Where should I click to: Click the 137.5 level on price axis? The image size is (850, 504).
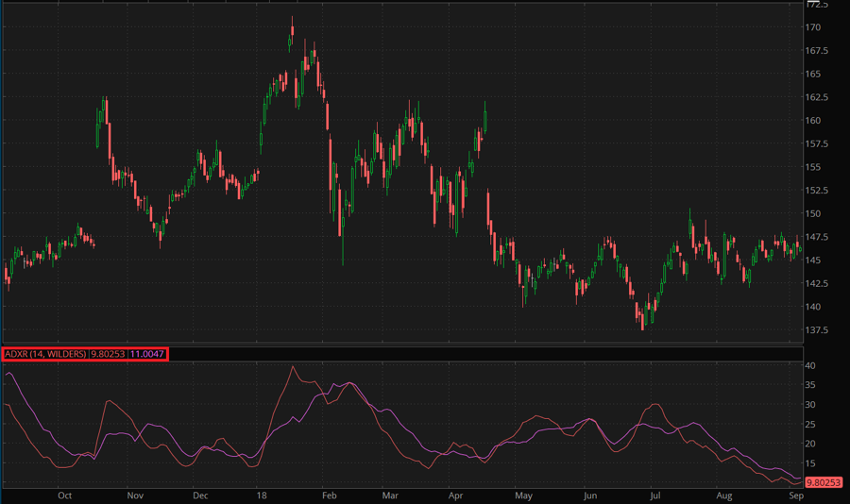[x=816, y=330]
